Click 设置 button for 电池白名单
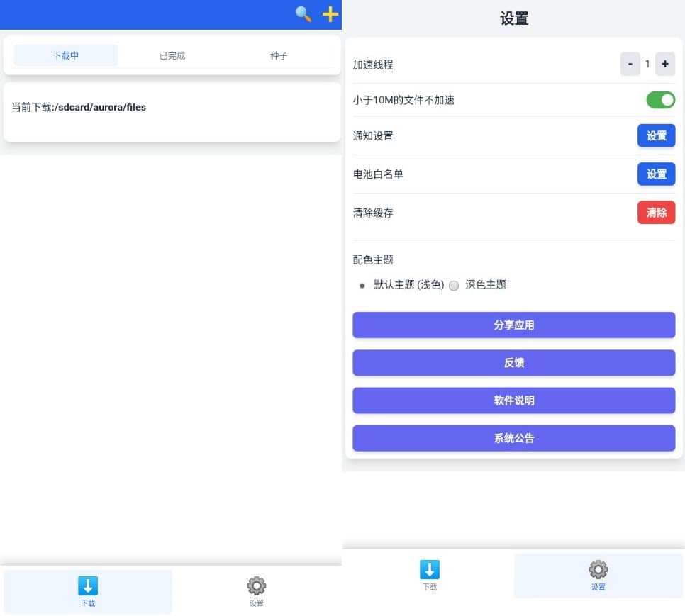 click(x=656, y=174)
